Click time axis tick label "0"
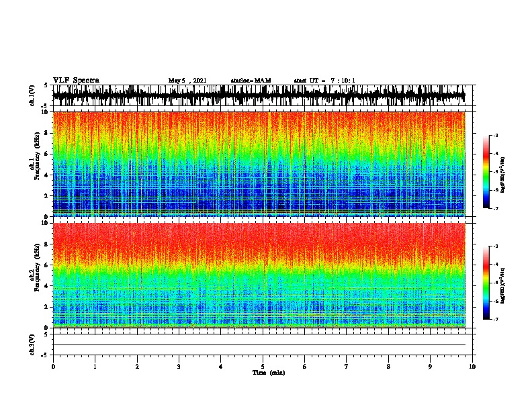The width and height of the screenshot is (532, 411). click(x=53, y=367)
